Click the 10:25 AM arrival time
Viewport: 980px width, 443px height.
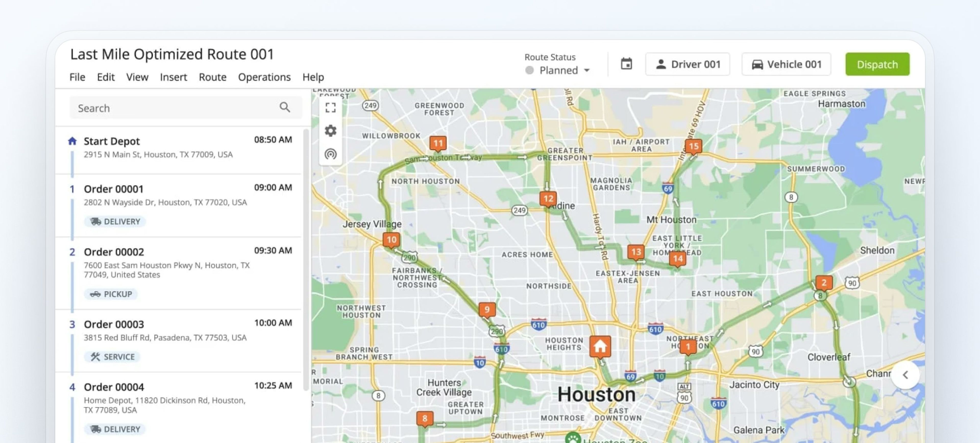273,386
